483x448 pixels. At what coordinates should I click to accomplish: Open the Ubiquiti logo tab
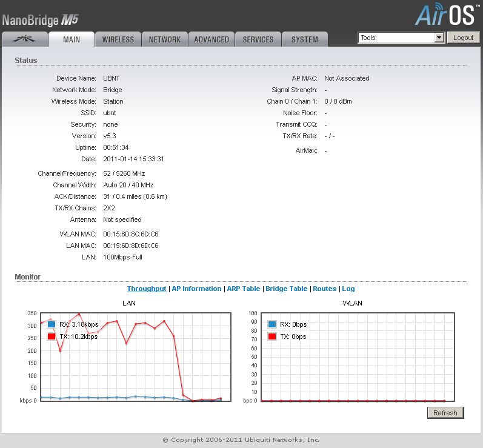tap(25, 39)
